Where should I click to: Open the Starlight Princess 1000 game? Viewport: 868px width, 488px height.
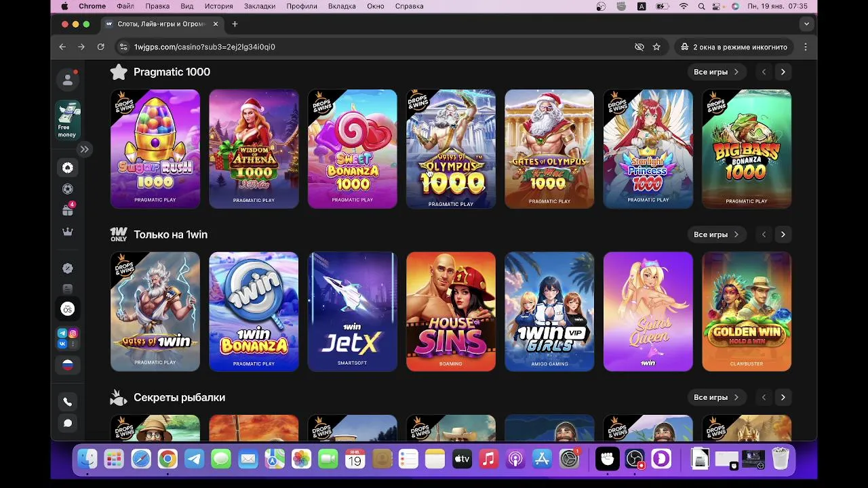(x=648, y=149)
